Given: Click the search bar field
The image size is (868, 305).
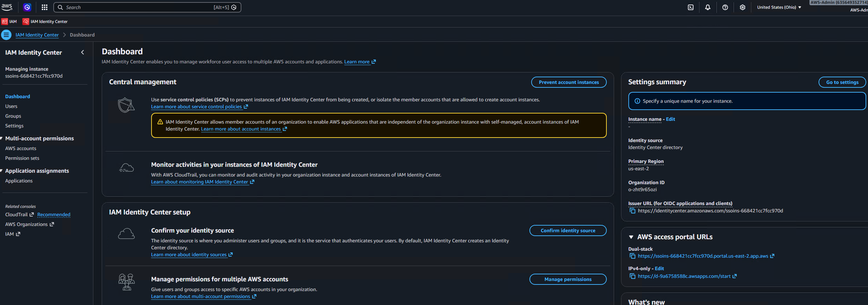Looking at the screenshot, I should [x=147, y=7].
